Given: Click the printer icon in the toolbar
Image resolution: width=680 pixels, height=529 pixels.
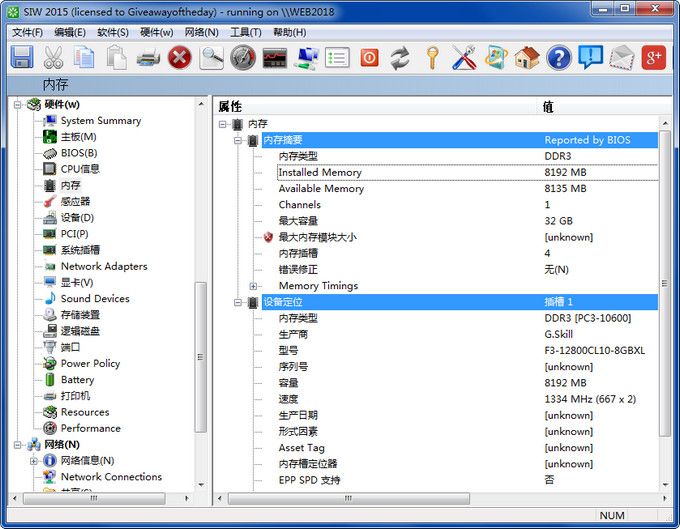Looking at the screenshot, I should tap(148, 58).
